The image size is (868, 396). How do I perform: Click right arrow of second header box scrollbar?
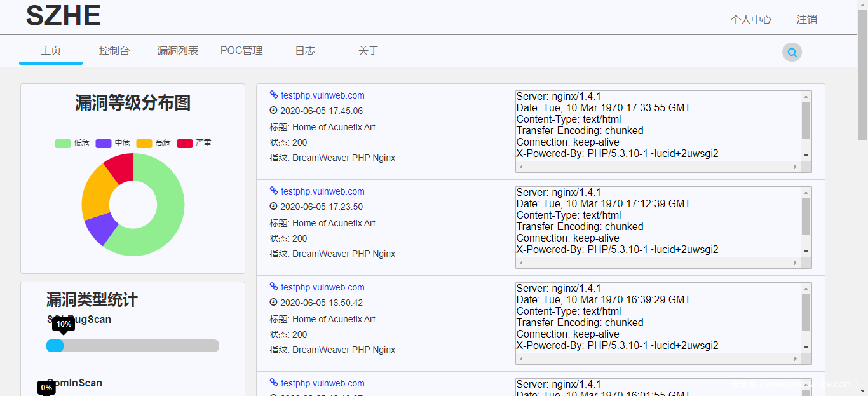795,263
